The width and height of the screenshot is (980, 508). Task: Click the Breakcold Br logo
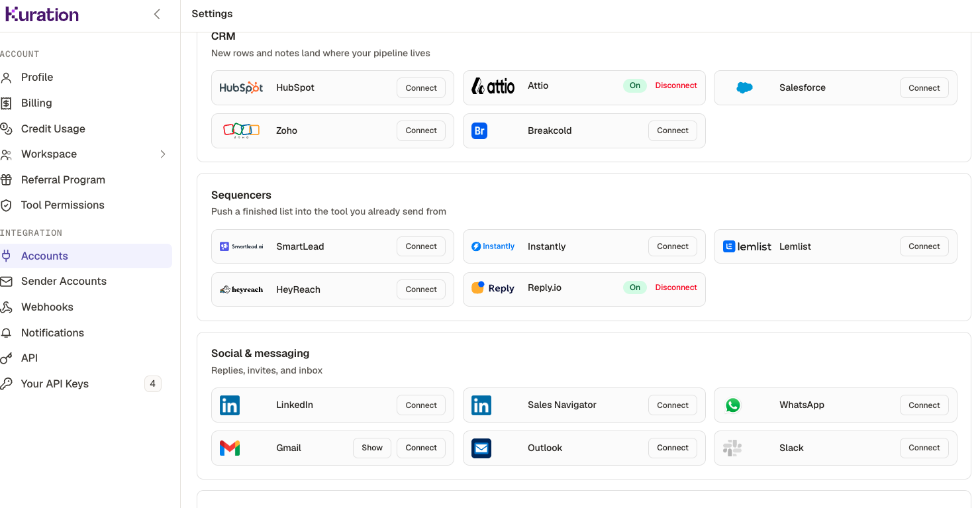click(480, 130)
